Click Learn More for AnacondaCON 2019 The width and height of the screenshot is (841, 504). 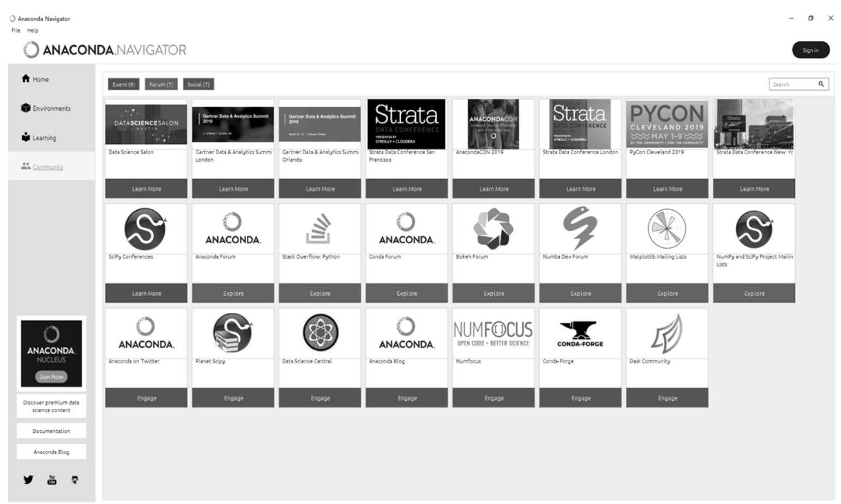(x=494, y=189)
